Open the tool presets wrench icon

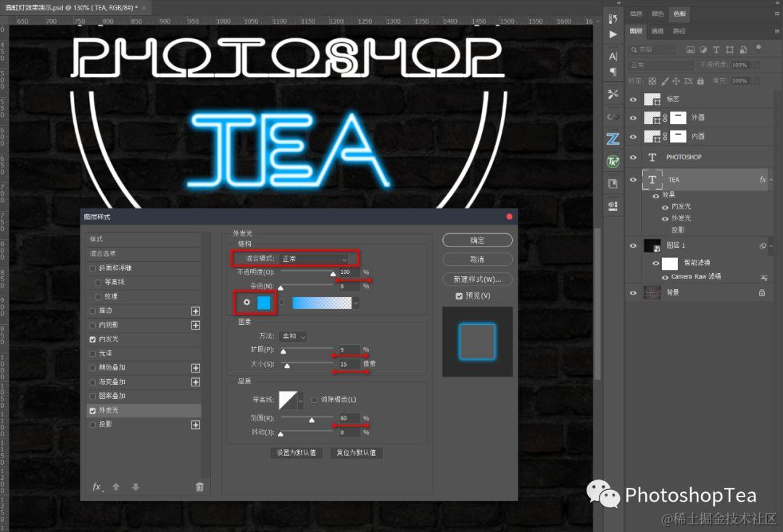pyautogui.click(x=613, y=93)
